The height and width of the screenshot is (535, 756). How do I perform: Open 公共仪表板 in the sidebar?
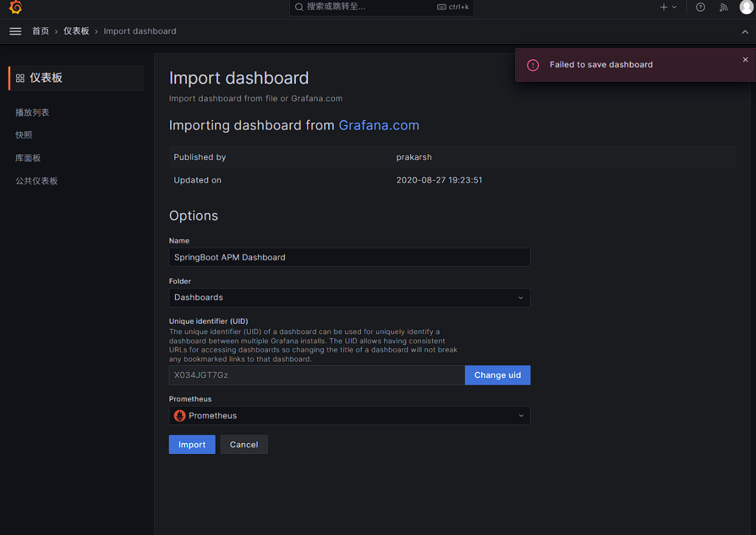click(x=37, y=181)
